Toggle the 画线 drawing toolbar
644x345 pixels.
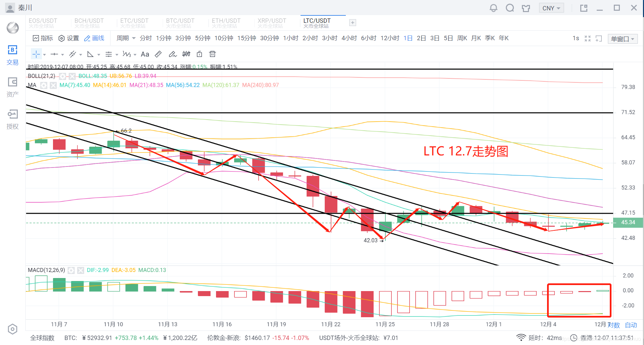[x=94, y=38]
